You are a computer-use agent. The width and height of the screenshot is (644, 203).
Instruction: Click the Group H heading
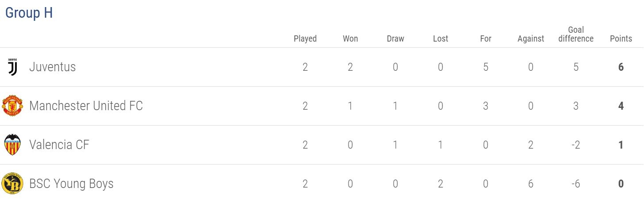click(x=29, y=13)
